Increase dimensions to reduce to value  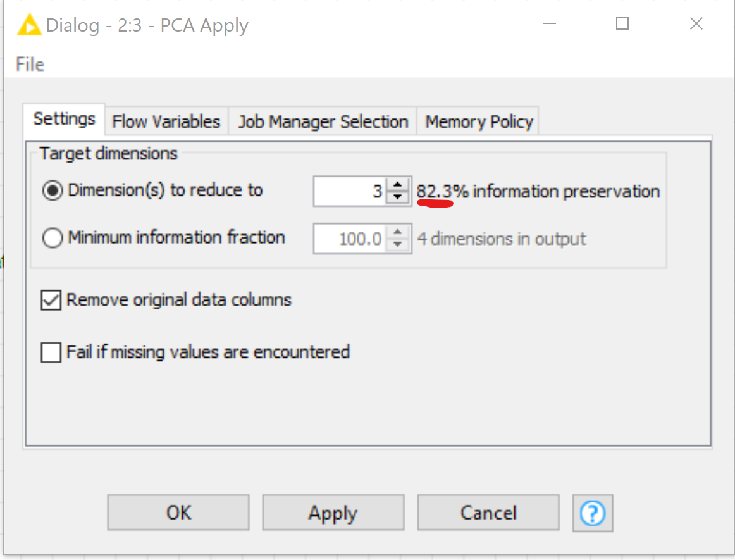tap(397, 185)
